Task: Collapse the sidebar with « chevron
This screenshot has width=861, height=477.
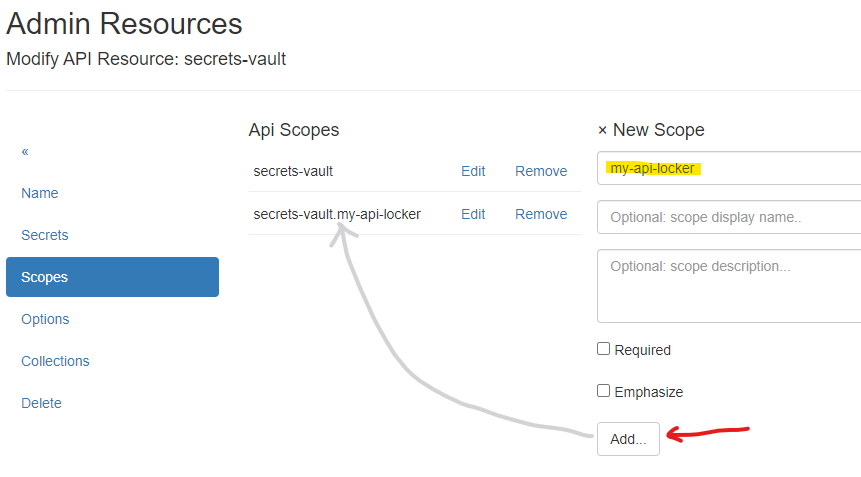Action: tap(25, 151)
